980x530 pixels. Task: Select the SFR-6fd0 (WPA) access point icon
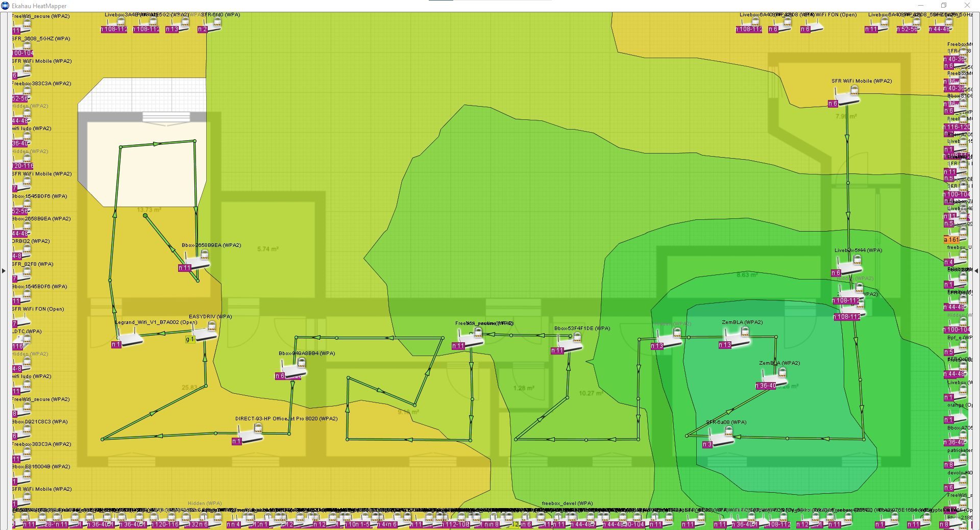[211, 24]
